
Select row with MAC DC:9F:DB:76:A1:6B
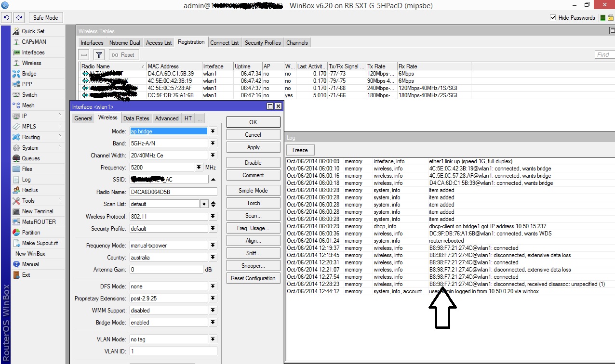pos(275,95)
